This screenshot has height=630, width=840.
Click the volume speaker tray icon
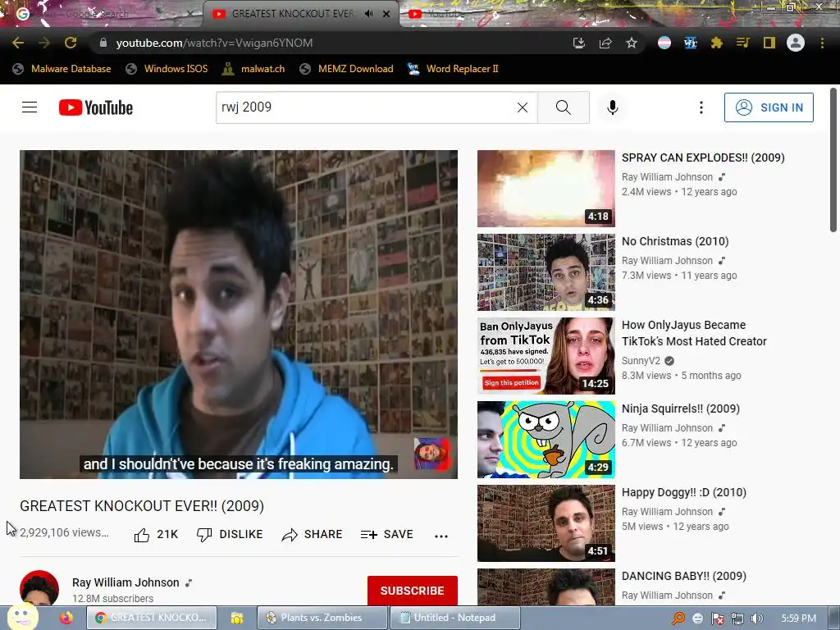[756, 619]
